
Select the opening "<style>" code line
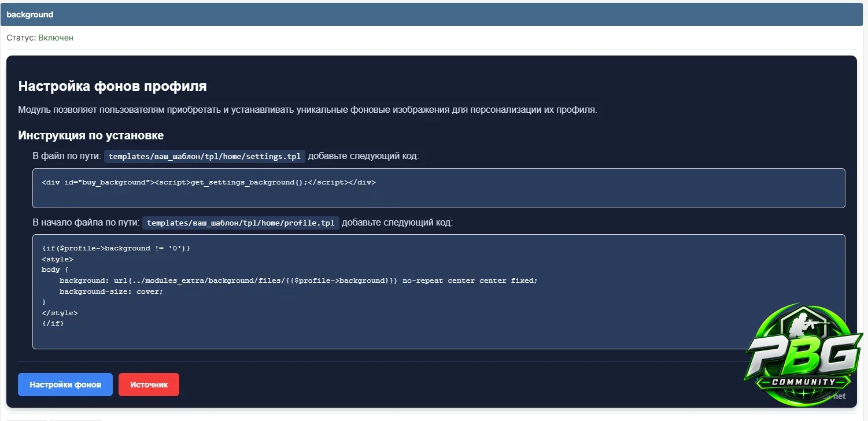tap(57, 259)
